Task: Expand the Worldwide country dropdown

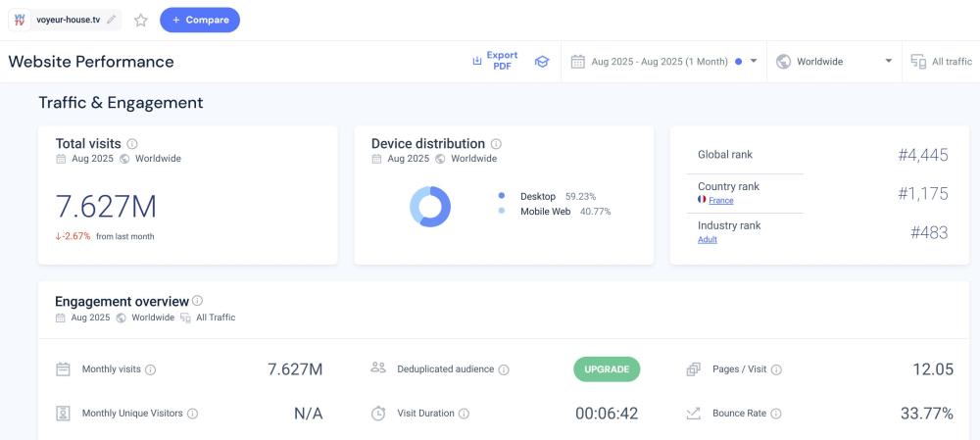Action: 834,62
